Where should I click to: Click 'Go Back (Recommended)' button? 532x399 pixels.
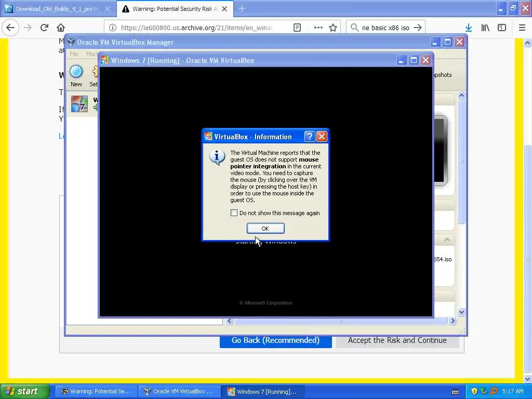pyautogui.click(x=275, y=340)
